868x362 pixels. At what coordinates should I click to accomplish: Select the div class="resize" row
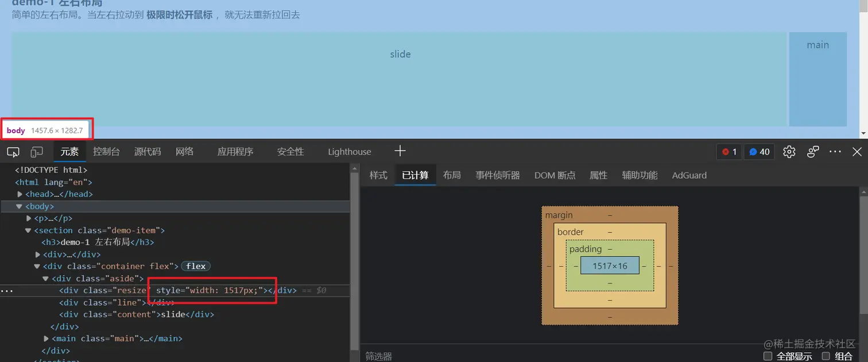175,291
